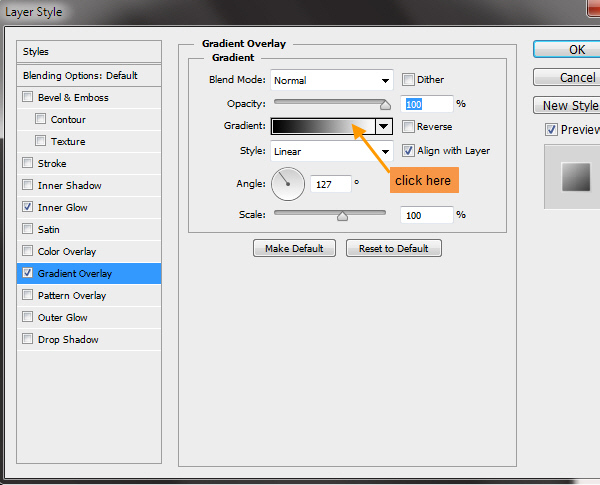Uncheck Align with Layer
Viewport: 600px width, 485px height.
[x=409, y=151]
